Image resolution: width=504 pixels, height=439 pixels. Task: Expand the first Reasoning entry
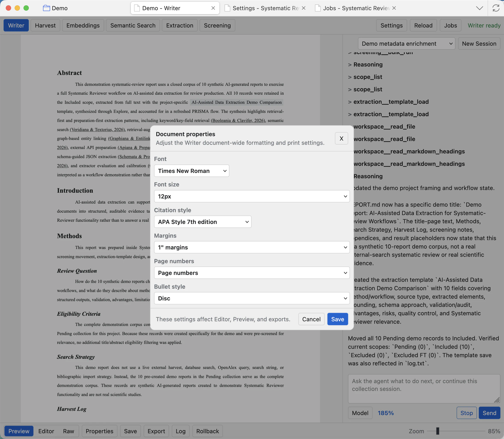pyautogui.click(x=365, y=65)
